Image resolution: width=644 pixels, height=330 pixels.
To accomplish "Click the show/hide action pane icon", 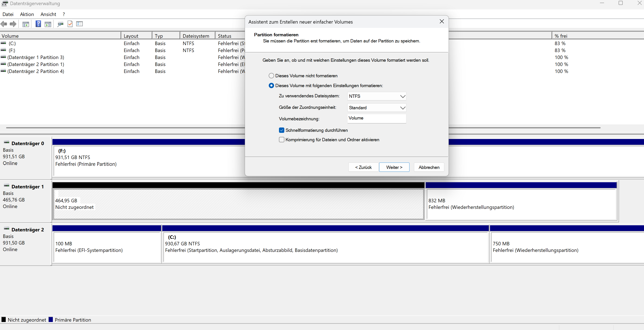I will pos(48,24).
